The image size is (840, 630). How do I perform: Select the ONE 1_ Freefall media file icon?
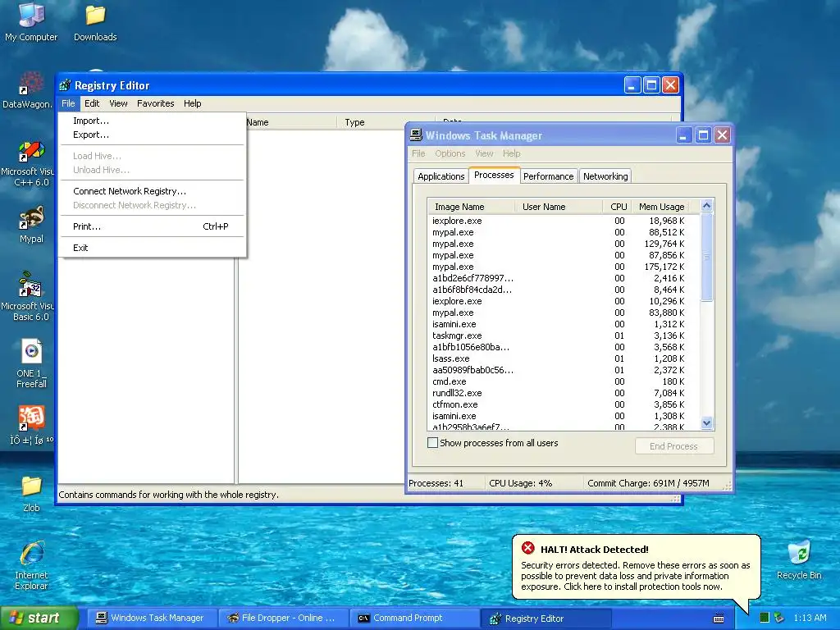tap(31, 363)
